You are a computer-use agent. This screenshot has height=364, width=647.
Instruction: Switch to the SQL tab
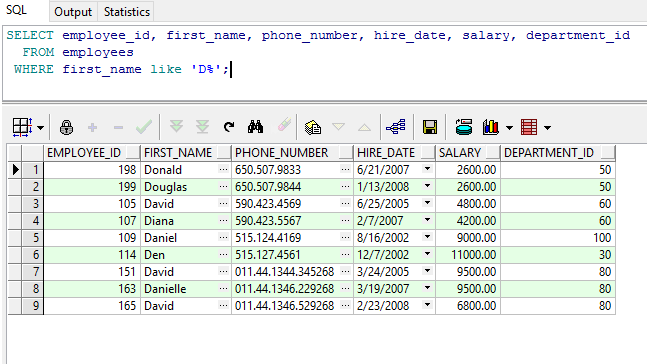click(x=17, y=10)
